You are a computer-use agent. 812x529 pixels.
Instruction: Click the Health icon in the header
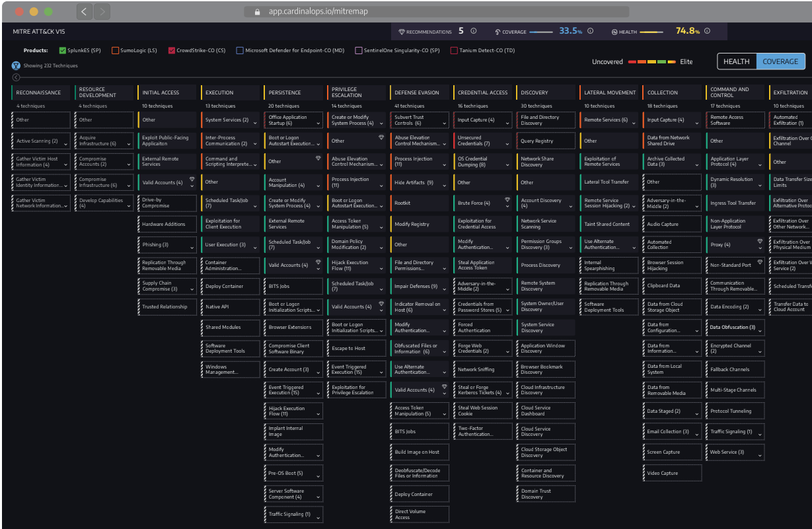tap(614, 32)
